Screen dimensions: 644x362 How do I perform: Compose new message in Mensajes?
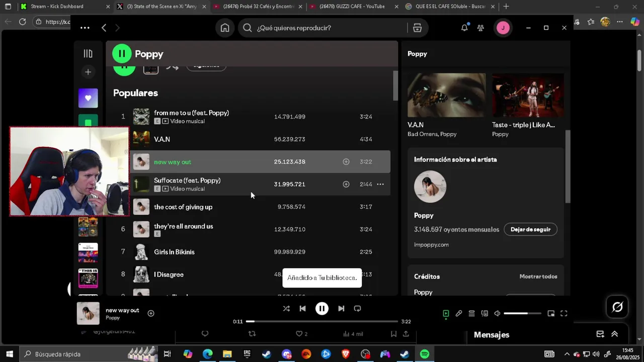[x=600, y=334]
